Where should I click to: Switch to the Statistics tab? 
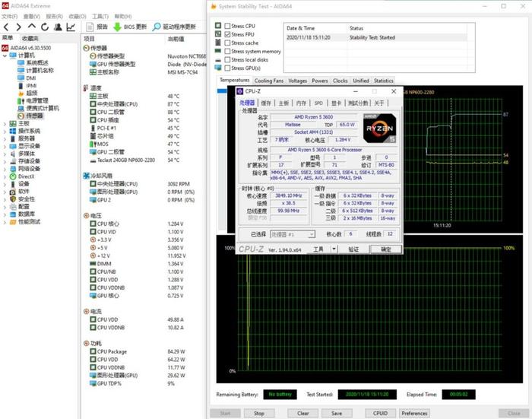click(x=383, y=81)
